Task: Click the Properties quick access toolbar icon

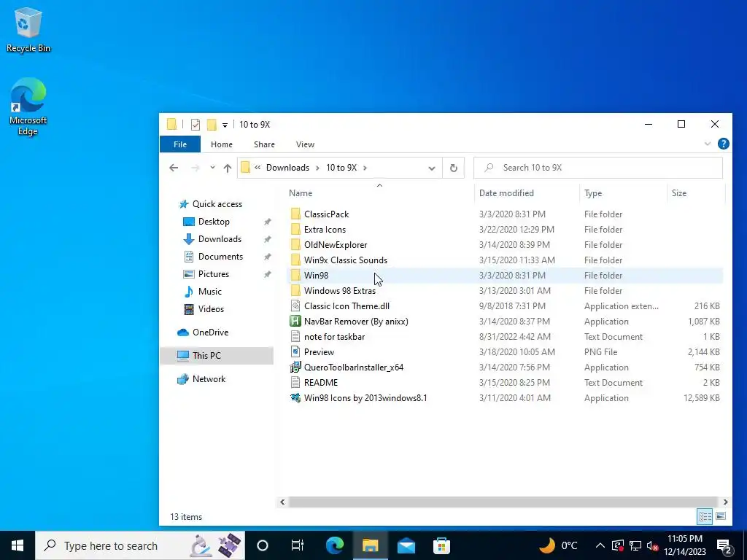Action: 196,125
